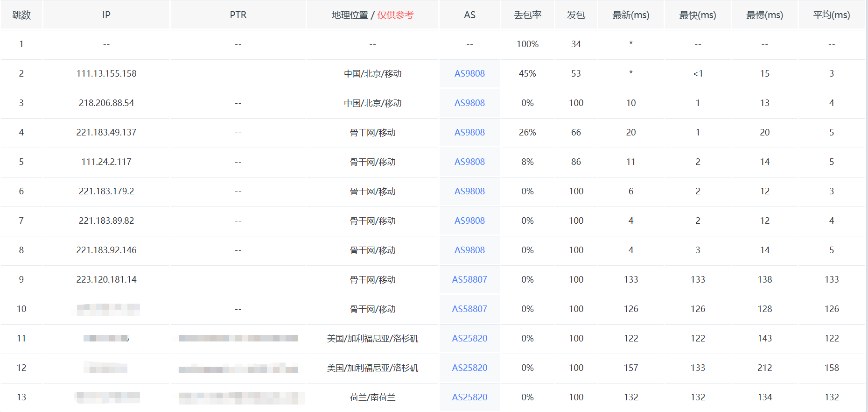Click the 荷兰/南荷兰 location cell
Image resolution: width=868 pixels, height=412 pixels.
[x=372, y=397]
